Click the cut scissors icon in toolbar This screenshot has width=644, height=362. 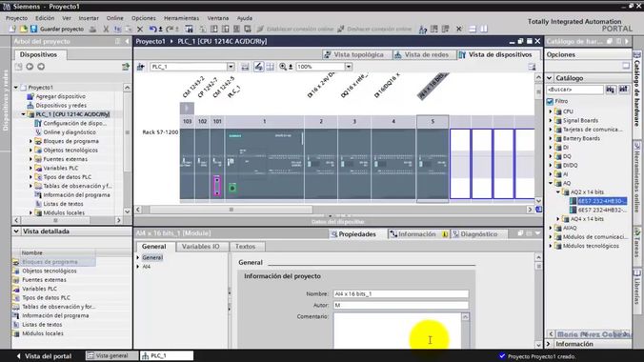coord(106,30)
